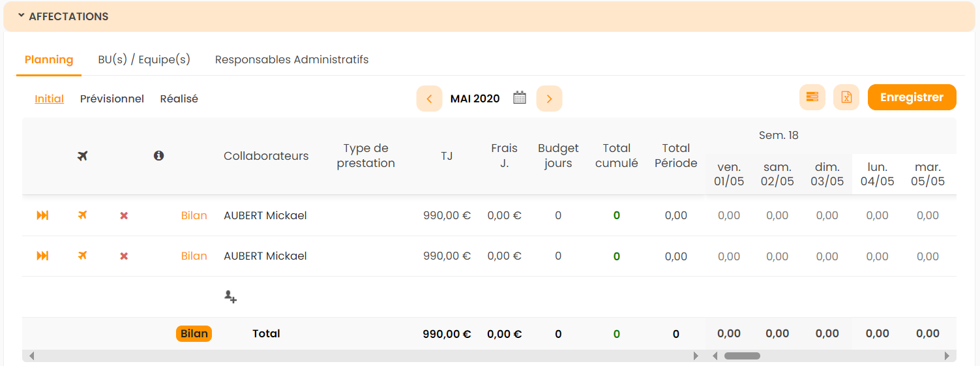Collapse the AFFECTATIONS section chevron
Viewport: 980px width, 366px height.
coord(22,16)
